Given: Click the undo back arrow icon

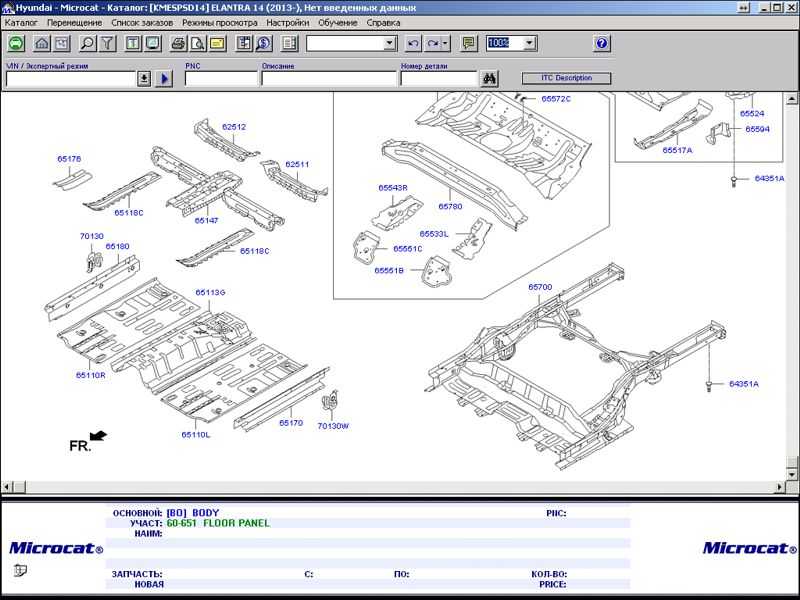Looking at the screenshot, I should coord(413,43).
